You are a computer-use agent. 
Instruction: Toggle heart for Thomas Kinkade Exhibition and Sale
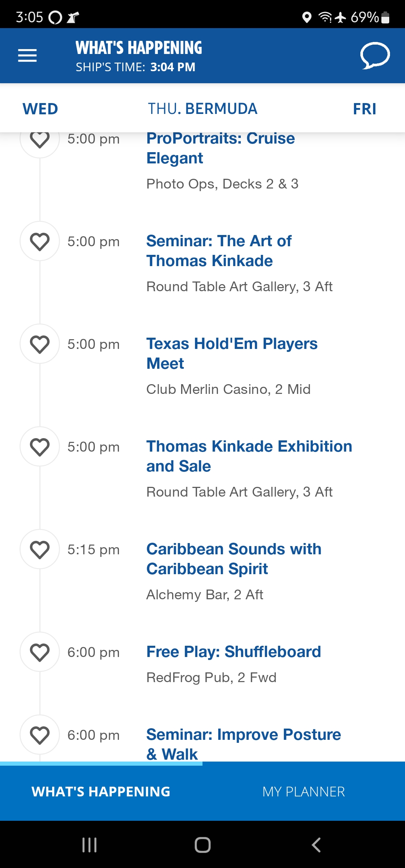coord(40,447)
